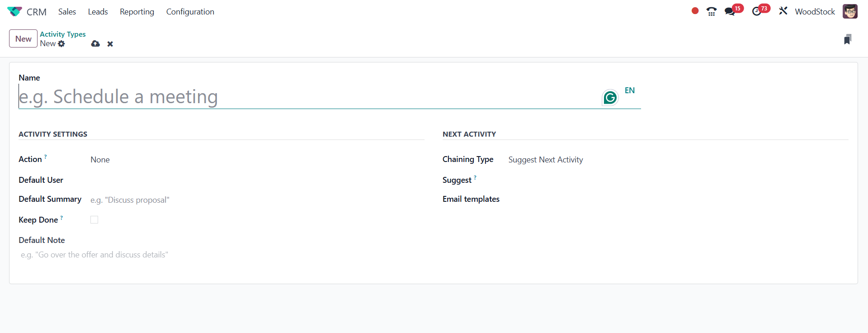Open the Reporting menu

(137, 12)
